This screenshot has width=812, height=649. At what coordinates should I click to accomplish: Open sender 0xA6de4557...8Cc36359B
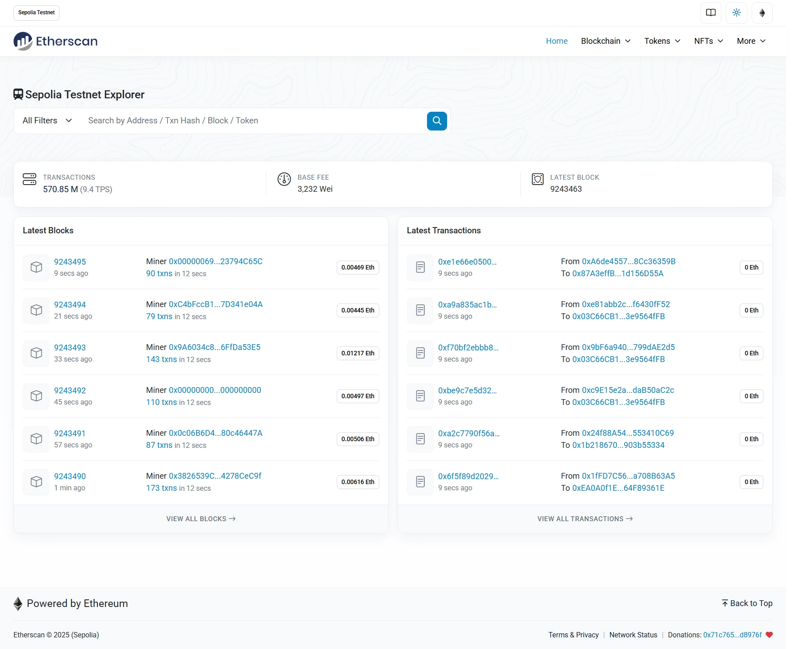[629, 261]
